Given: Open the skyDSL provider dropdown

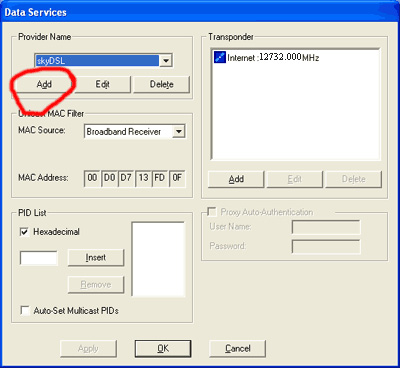Looking at the screenshot, I should [166, 61].
